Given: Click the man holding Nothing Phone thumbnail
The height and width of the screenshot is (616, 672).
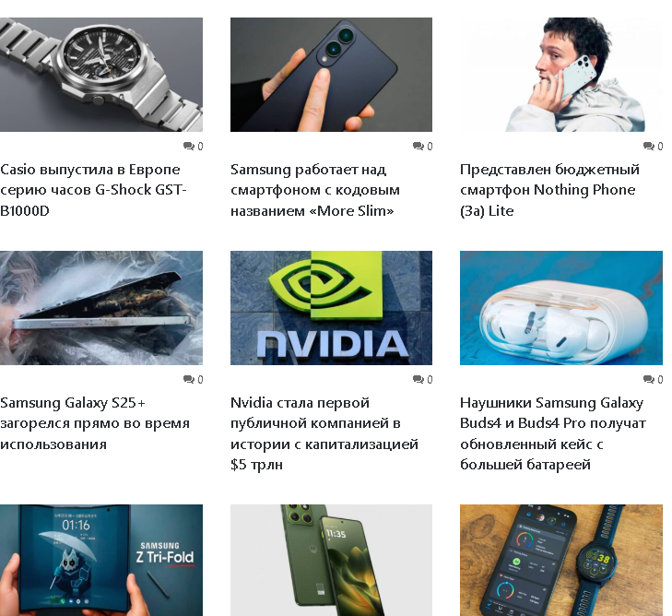Looking at the screenshot, I should click(x=561, y=75).
